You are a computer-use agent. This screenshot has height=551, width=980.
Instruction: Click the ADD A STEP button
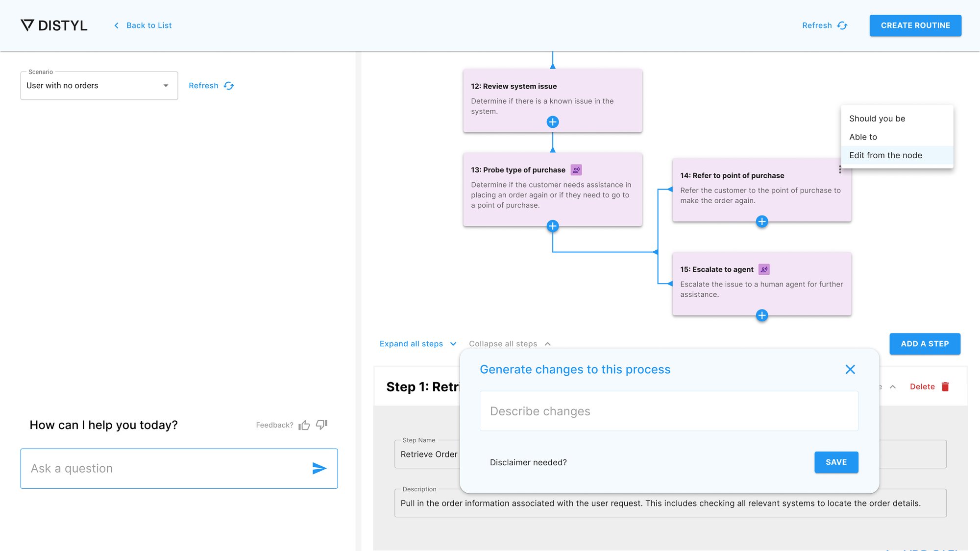[925, 344]
